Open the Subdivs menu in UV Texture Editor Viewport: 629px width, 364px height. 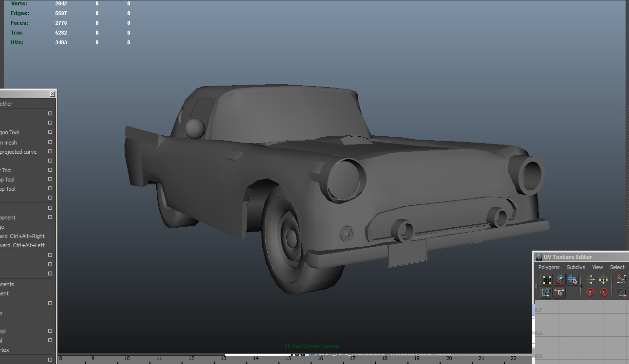(x=575, y=267)
